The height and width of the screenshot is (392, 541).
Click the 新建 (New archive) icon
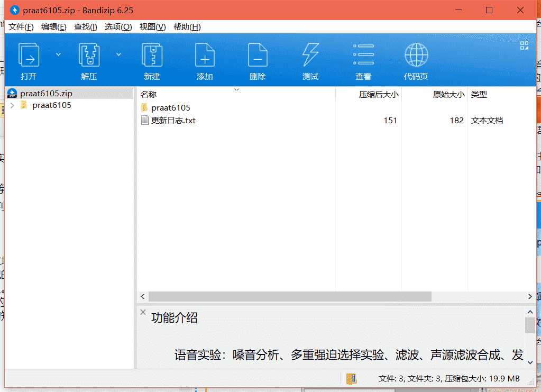152,55
